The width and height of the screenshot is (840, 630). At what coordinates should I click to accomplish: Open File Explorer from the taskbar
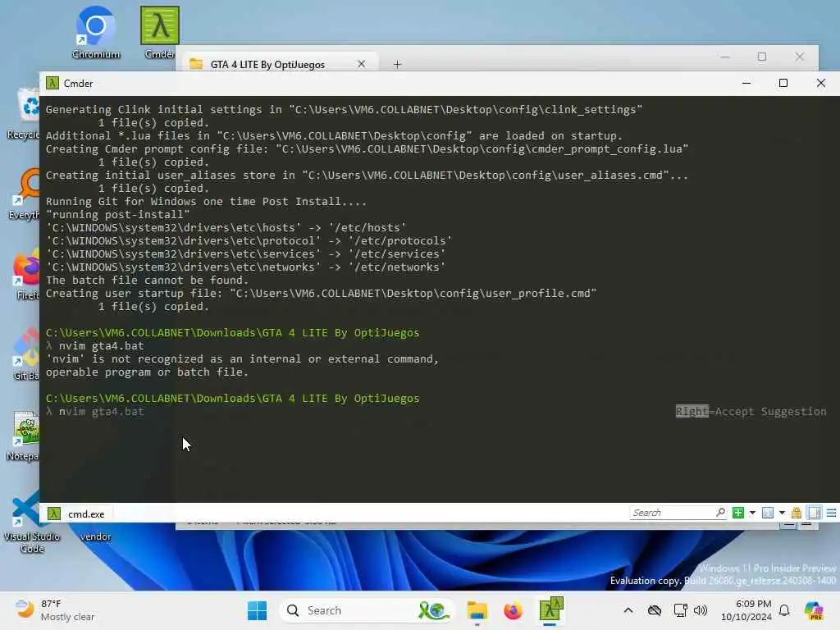(x=477, y=610)
